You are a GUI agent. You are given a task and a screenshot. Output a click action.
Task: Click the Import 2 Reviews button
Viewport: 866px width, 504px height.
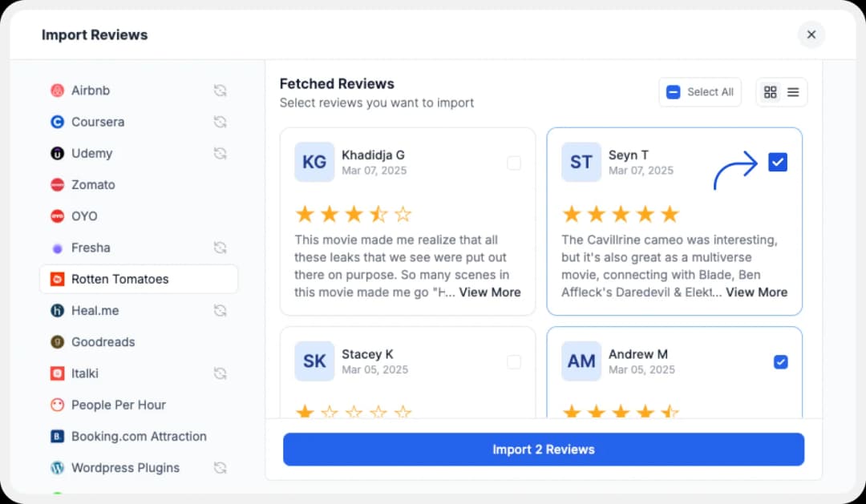click(543, 450)
